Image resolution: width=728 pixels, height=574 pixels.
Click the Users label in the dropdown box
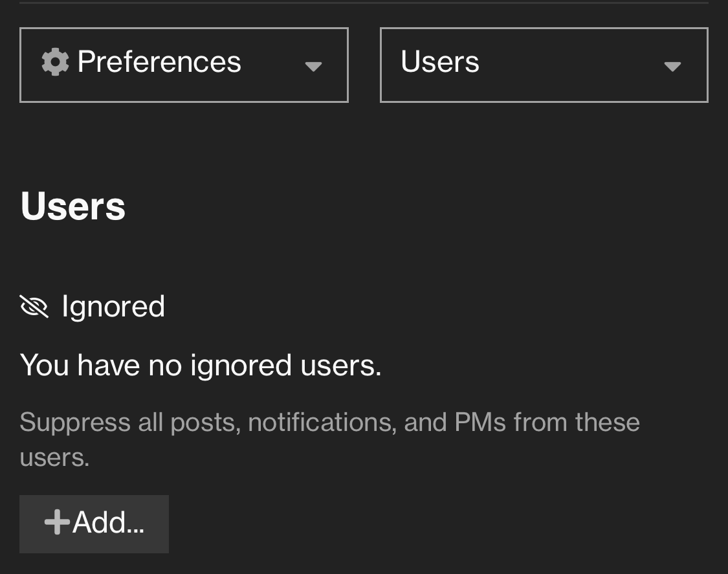[440, 61]
